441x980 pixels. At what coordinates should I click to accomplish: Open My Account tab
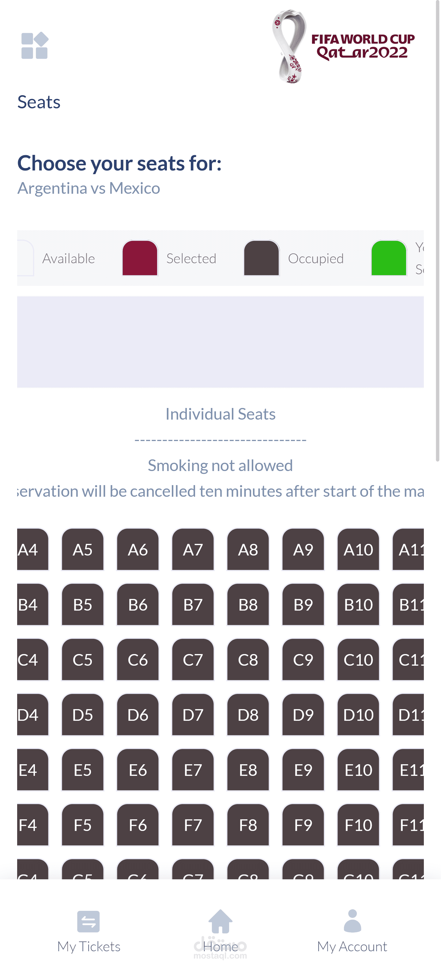352,932
